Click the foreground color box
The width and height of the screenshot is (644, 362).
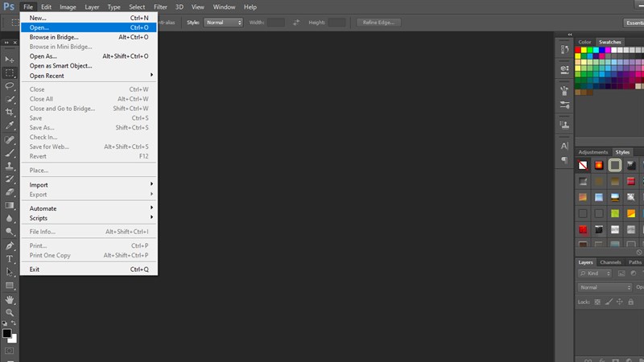click(x=7, y=333)
